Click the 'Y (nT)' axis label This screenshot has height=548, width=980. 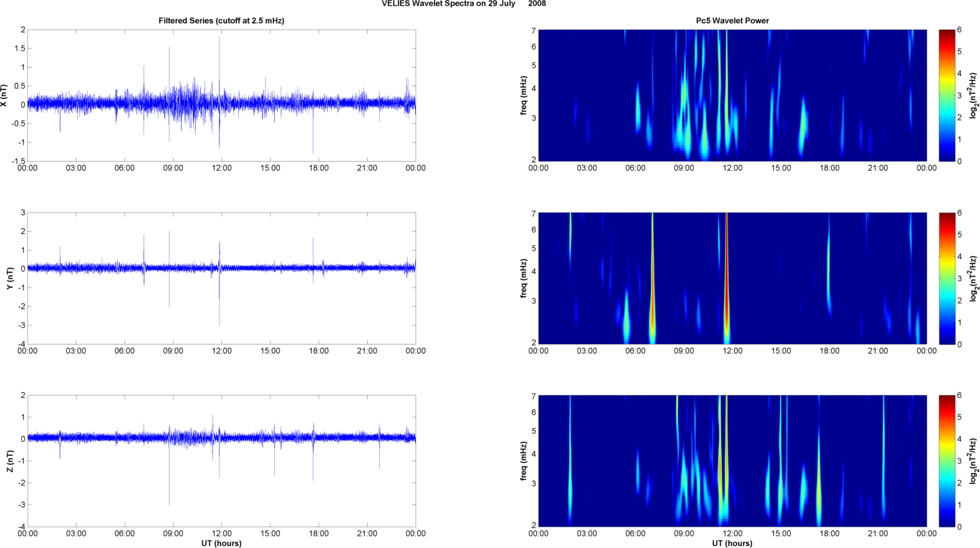(x=10, y=278)
